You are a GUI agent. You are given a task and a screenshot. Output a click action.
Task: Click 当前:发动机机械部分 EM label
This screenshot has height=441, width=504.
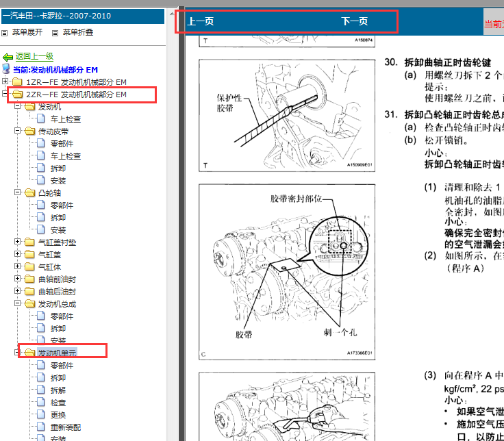(x=55, y=70)
